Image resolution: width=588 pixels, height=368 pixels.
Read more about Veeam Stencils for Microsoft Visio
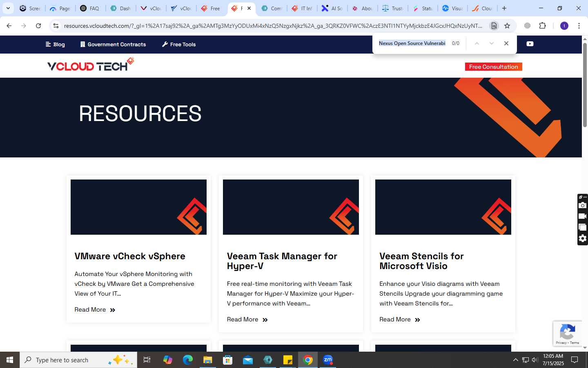point(400,320)
